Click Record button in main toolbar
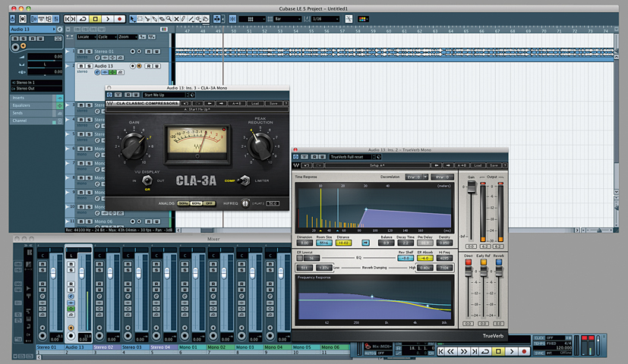 (x=119, y=19)
